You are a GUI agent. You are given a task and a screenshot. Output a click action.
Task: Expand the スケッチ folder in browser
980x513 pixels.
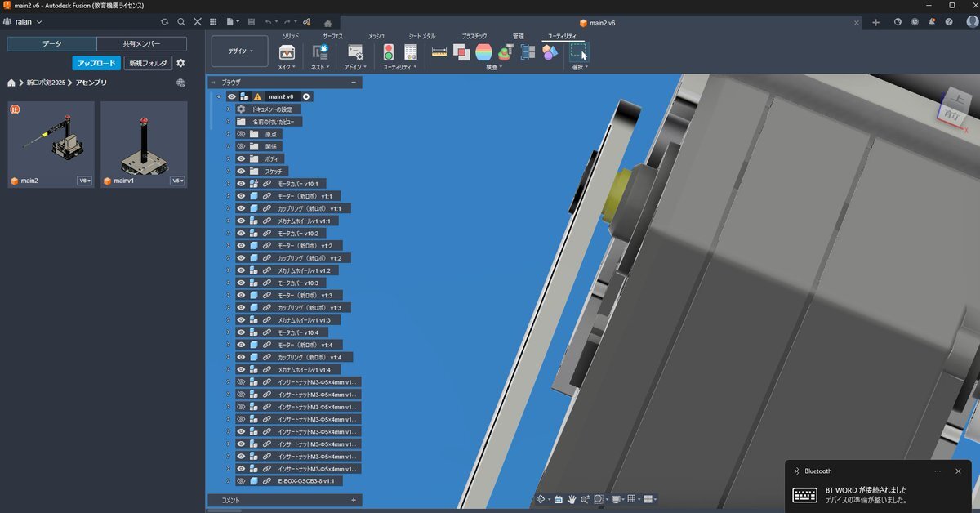(x=229, y=171)
